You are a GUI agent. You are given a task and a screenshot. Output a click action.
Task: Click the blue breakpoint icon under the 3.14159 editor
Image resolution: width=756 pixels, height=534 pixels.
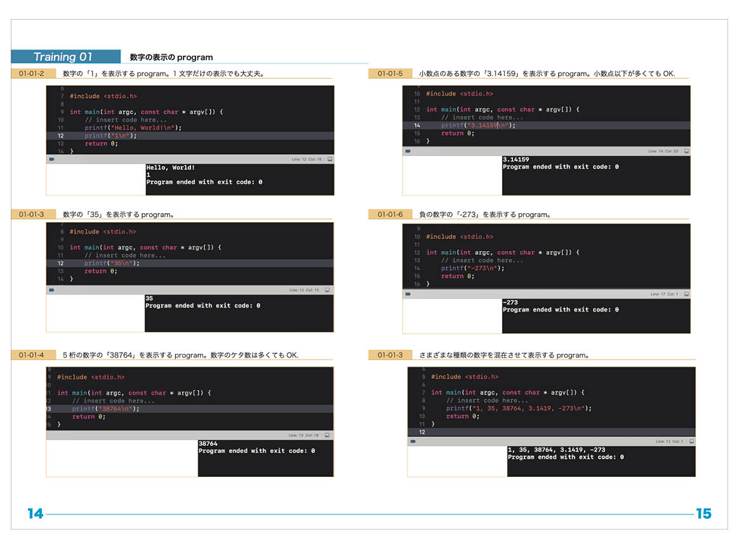pos(408,151)
